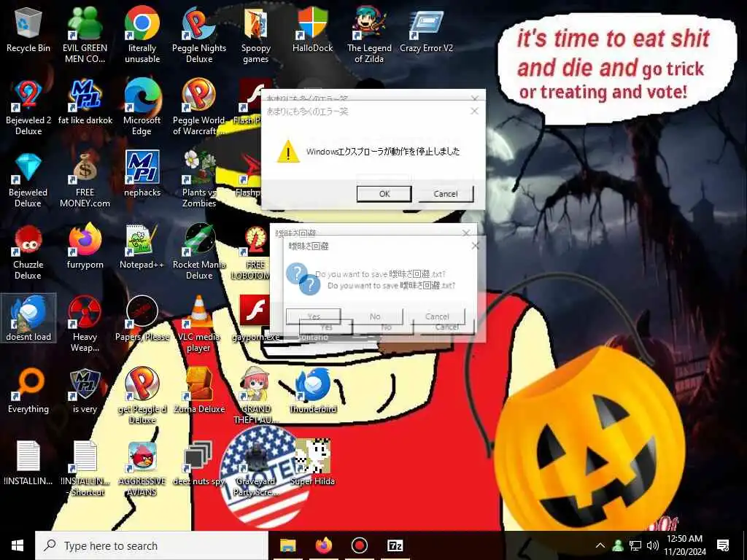Screen dimensions: 747x560
Task: Launch the Thunderbird desktop shortcut
Action: [312, 392]
